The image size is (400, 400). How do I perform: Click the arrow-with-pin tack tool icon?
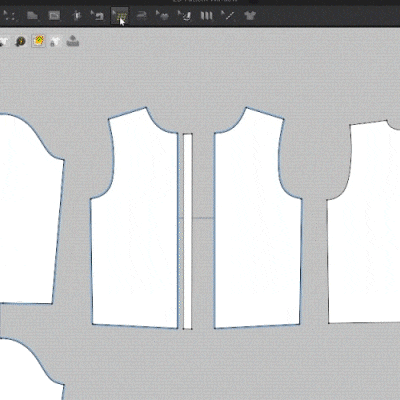(184, 15)
